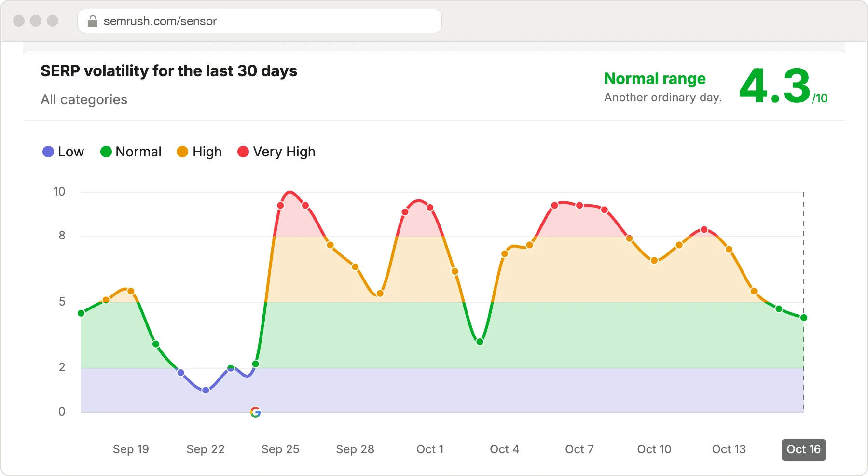
Task: Click the orange data point above Sep 28
Action: pos(355,267)
